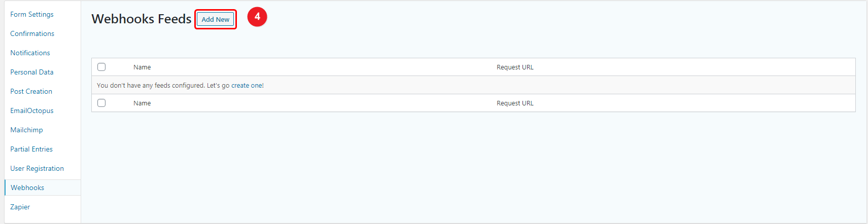Click the Request URL header at top
Image resolution: width=868 pixels, height=224 pixels.
point(515,67)
